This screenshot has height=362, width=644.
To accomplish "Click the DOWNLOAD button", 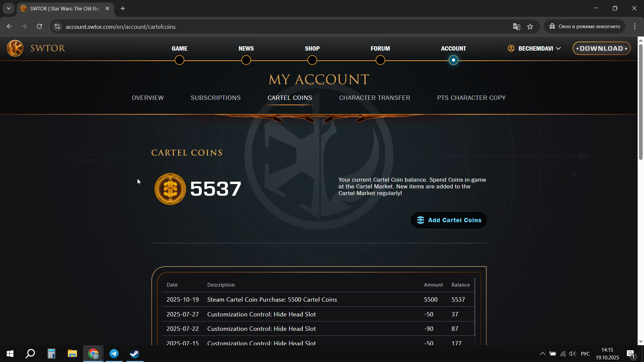I will 601,49.
